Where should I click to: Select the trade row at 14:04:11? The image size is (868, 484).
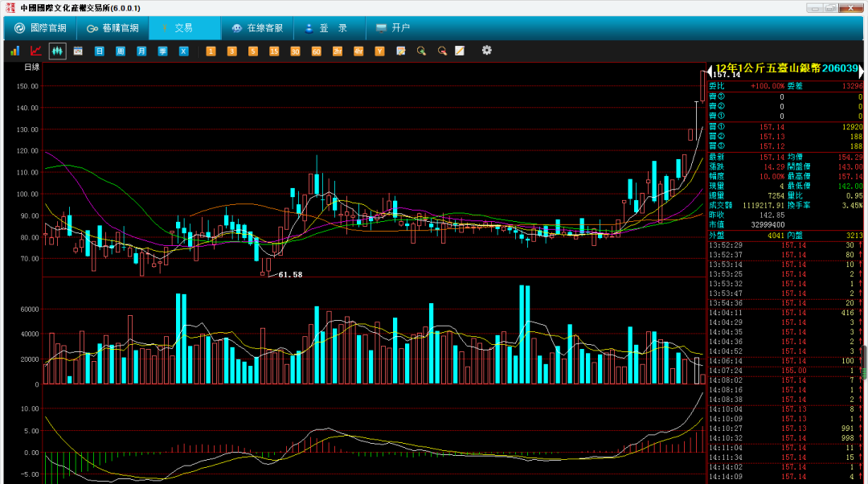tap(785, 313)
